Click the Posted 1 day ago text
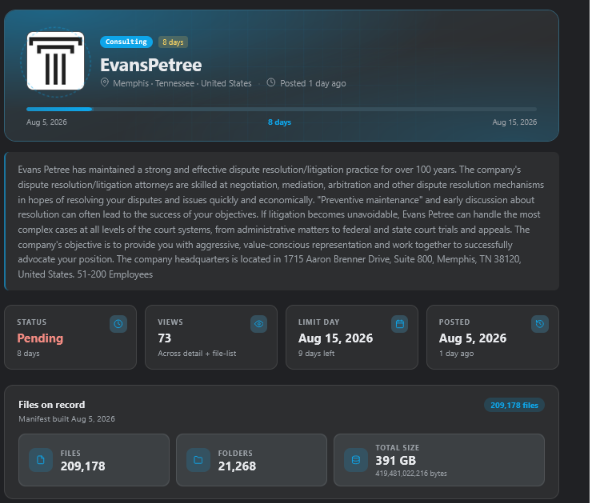The width and height of the screenshot is (590, 503). [313, 83]
